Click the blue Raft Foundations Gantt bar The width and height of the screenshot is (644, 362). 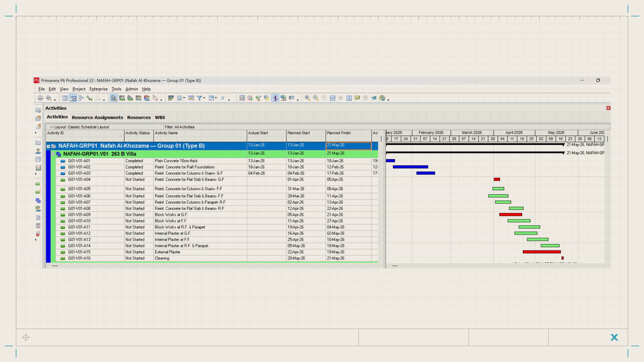point(410,167)
